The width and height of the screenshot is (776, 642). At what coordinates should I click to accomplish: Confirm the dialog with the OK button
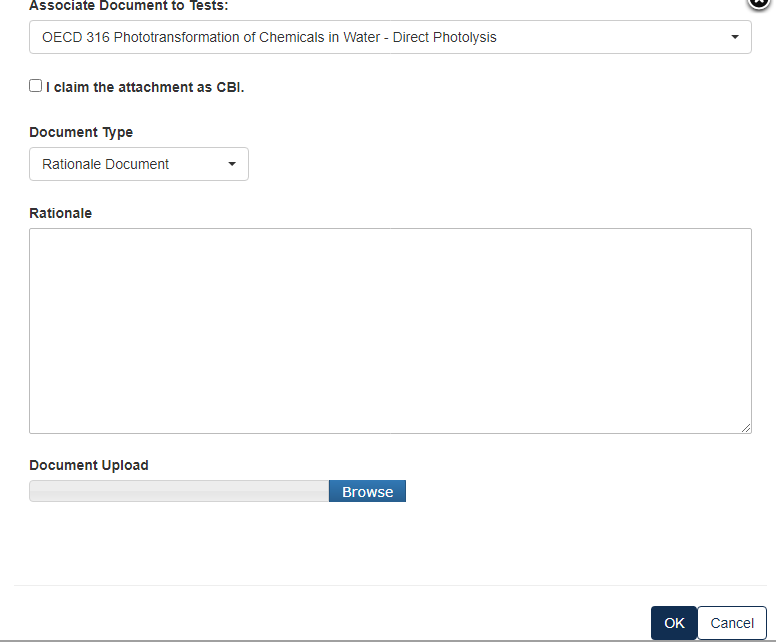[x=674, y=623]
